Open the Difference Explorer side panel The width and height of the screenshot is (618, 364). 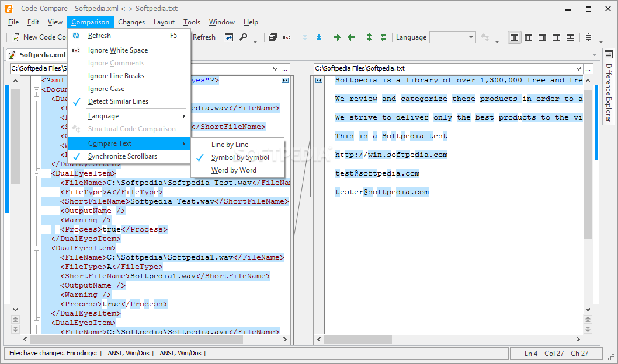pyautogui.click(x=609, y=87)
